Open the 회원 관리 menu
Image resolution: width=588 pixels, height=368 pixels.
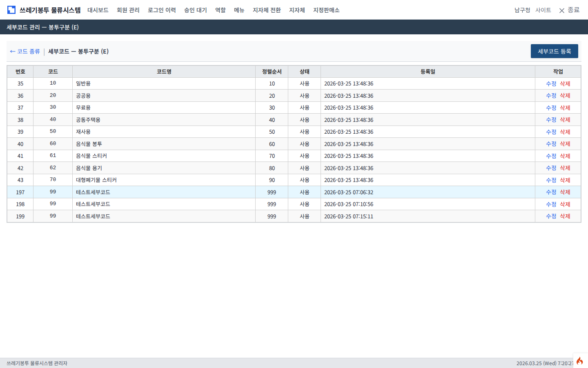tap(128, 10)
